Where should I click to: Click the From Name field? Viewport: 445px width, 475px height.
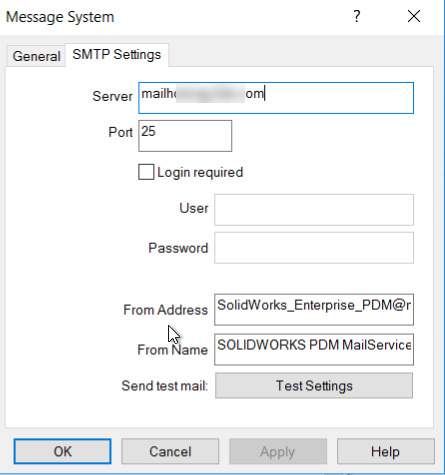coord(314,349)
